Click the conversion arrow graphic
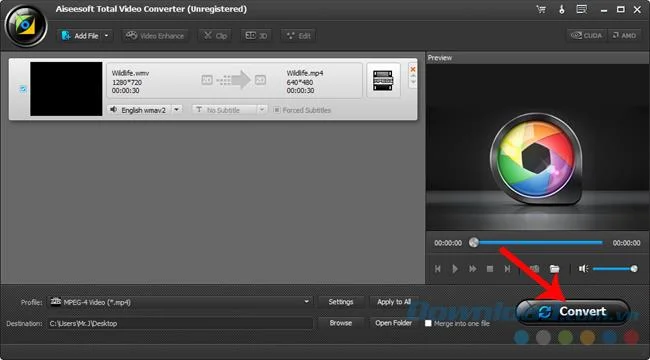 point(234,80)
